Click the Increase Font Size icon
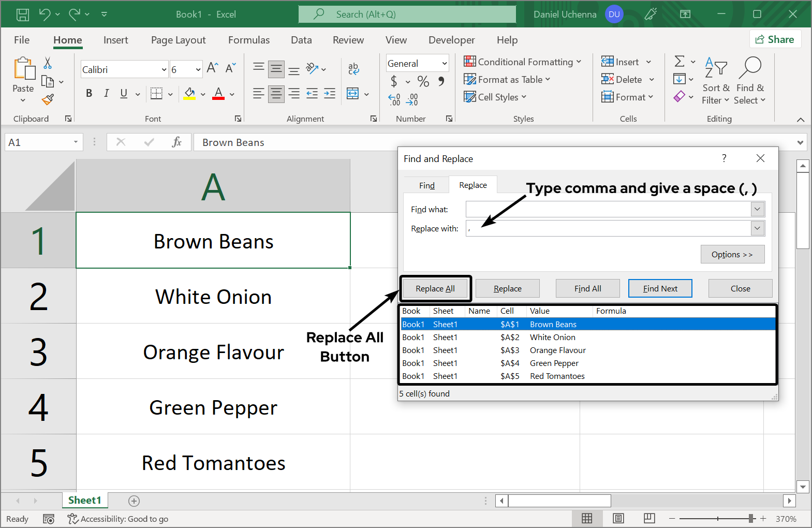 click(x=212, y=68)
